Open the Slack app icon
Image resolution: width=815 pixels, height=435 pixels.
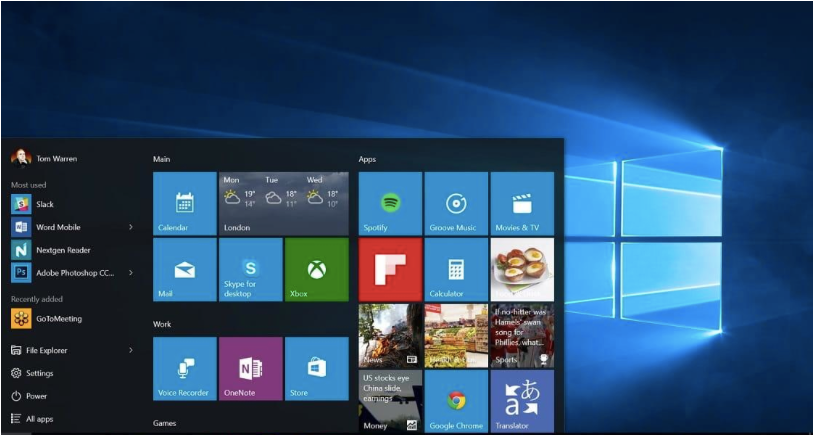(21, 204)
